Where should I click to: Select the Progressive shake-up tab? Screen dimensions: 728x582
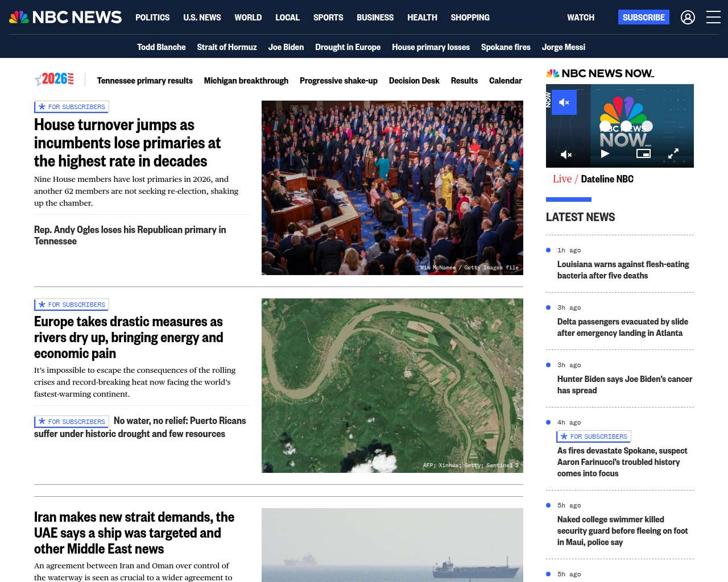pyautogui.click(x=338, y=81)
